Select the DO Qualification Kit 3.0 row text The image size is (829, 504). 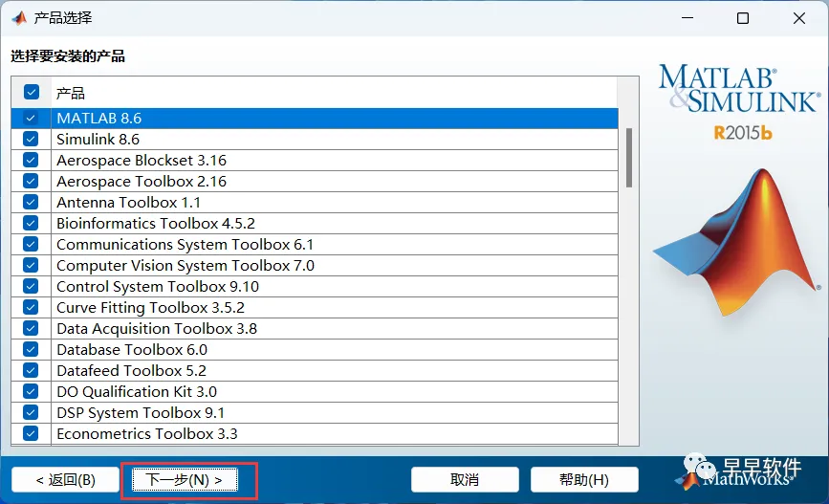(x=137, y=391)
